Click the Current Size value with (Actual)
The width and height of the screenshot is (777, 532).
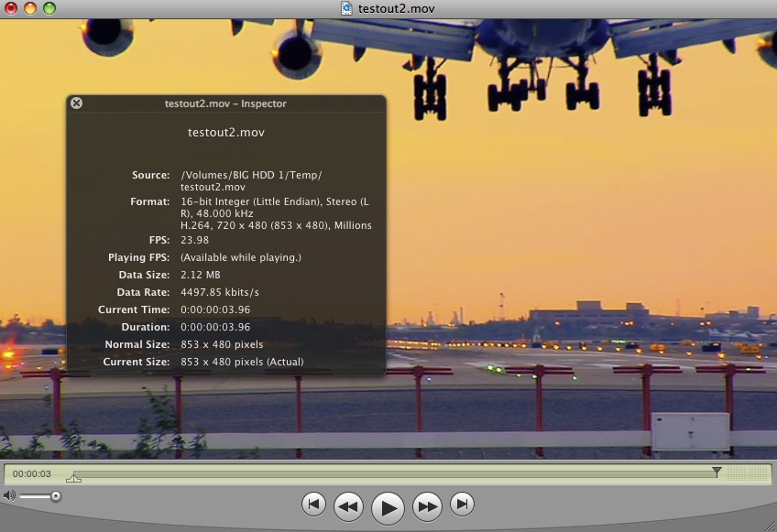(x=242, y=362)
